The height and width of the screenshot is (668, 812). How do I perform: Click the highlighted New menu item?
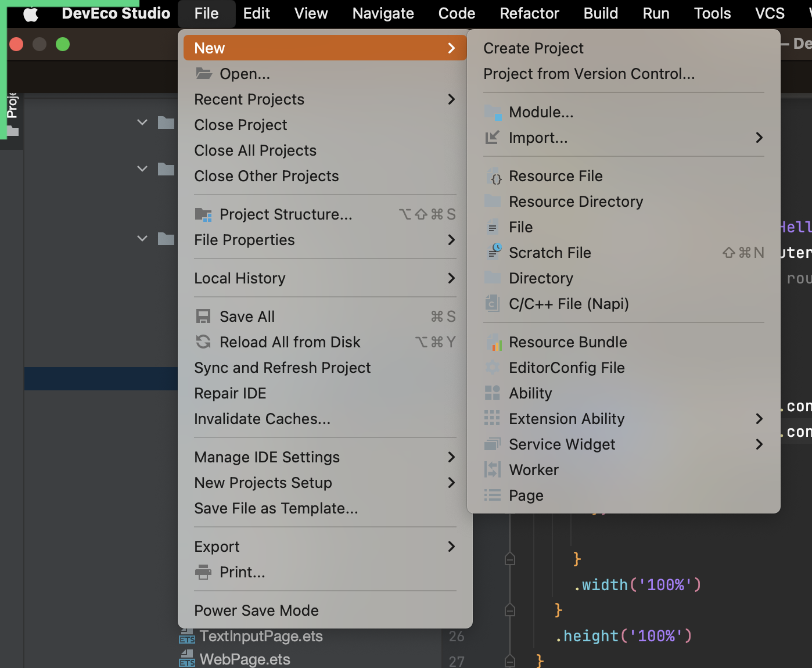click(x=325, y=48)
